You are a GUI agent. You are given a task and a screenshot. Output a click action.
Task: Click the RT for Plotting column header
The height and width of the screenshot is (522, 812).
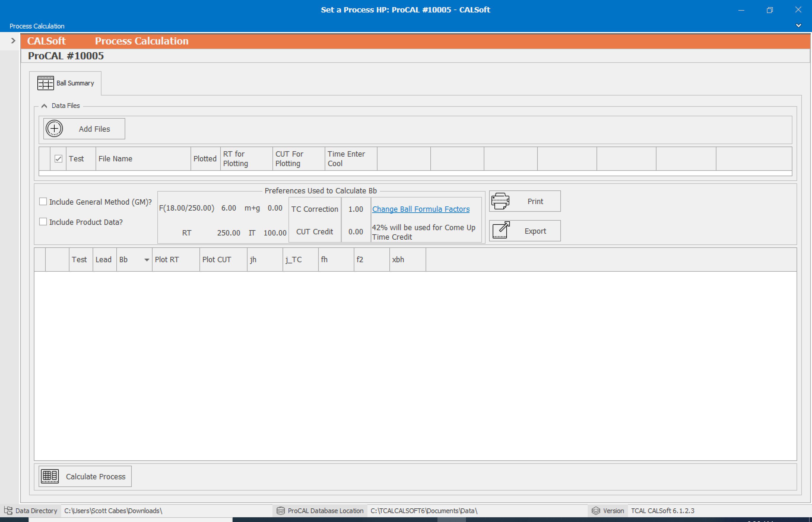point(247,159)
